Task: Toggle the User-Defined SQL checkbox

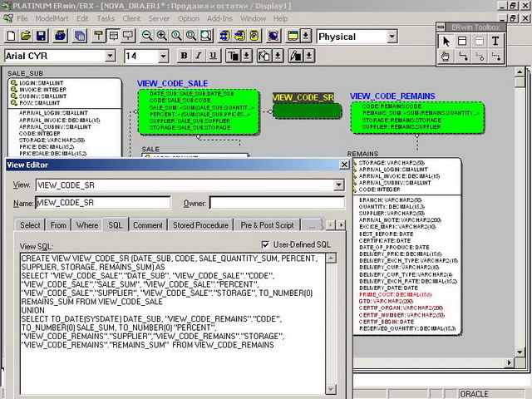Action: 265,244
